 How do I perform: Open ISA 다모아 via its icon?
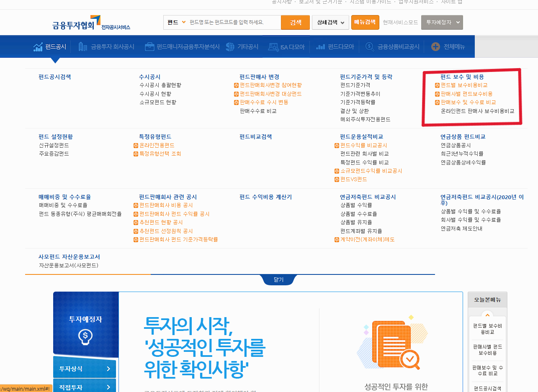[x=274, y=47]
